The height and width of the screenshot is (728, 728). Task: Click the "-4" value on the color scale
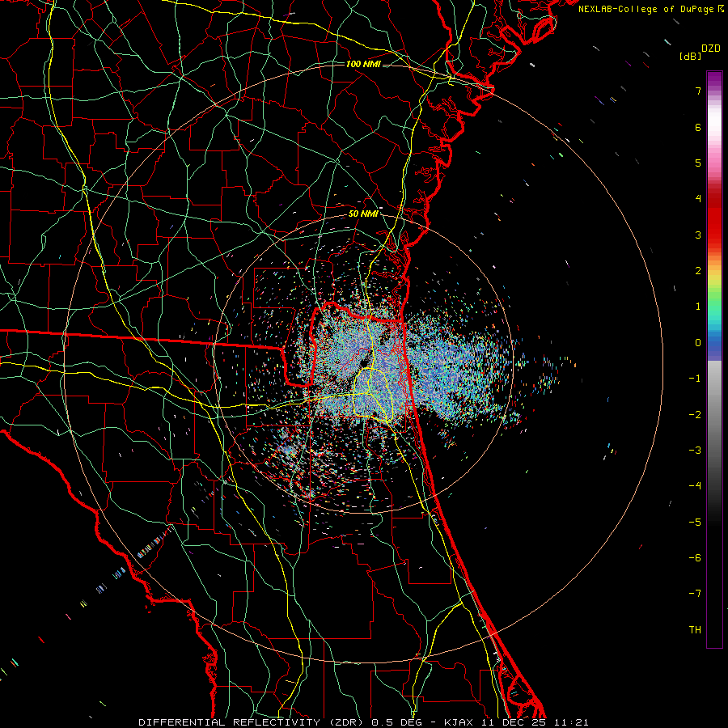point(695,486)
